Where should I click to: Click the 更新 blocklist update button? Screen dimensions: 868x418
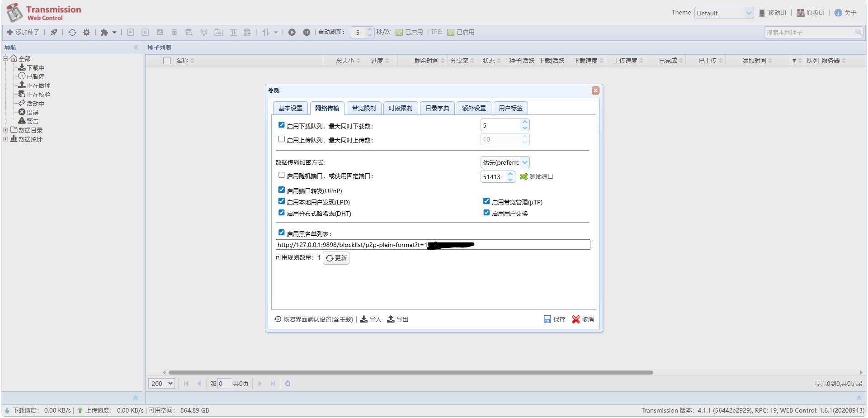pos(336,258)
